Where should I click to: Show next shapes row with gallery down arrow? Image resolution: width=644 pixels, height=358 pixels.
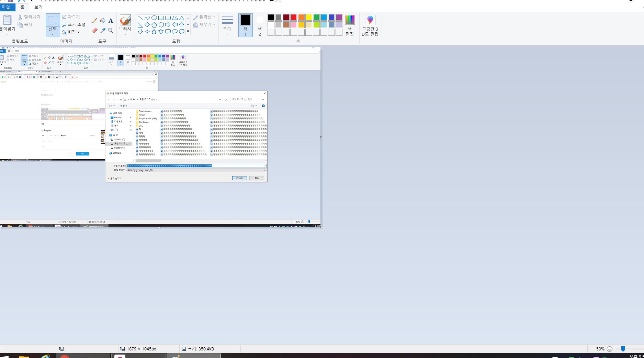coord(188,25)
